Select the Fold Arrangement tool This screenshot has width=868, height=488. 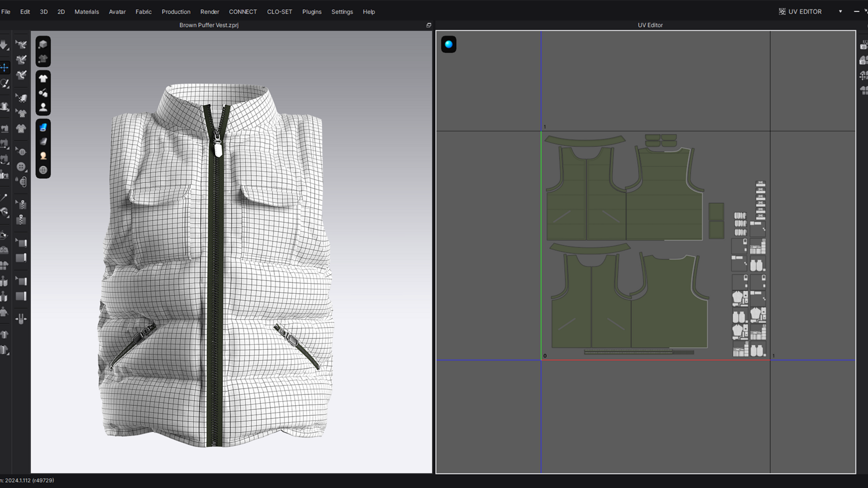pos(4,235)
